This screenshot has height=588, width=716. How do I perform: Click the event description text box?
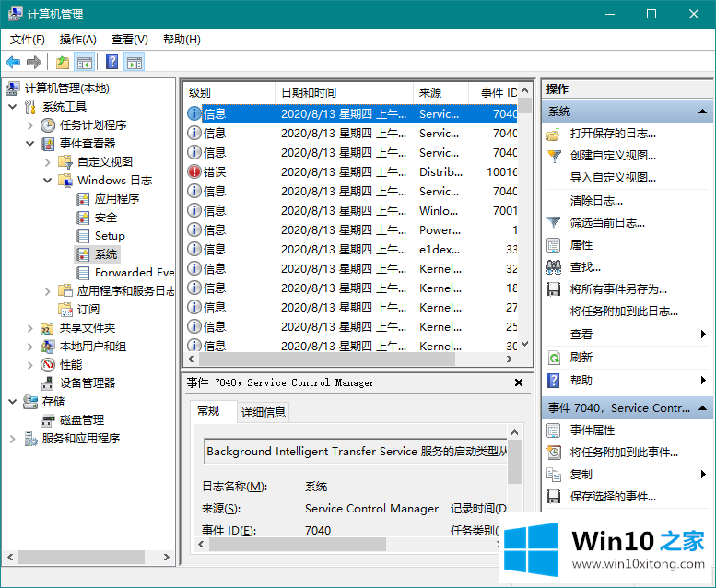tap(356, 451)
